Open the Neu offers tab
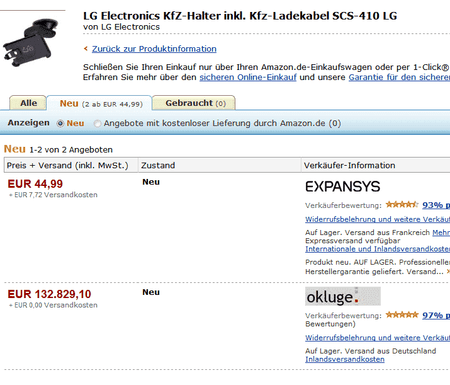The image size is (450, 385). [x=101, y=104]
